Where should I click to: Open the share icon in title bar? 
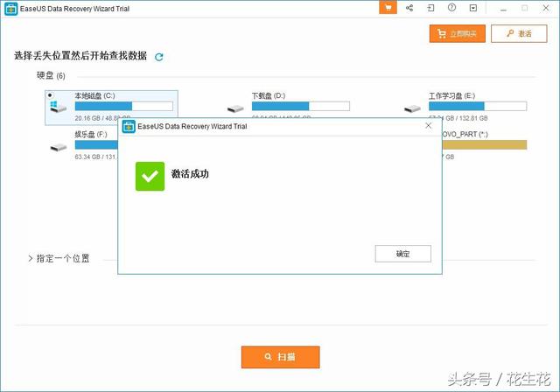[409, 8]
